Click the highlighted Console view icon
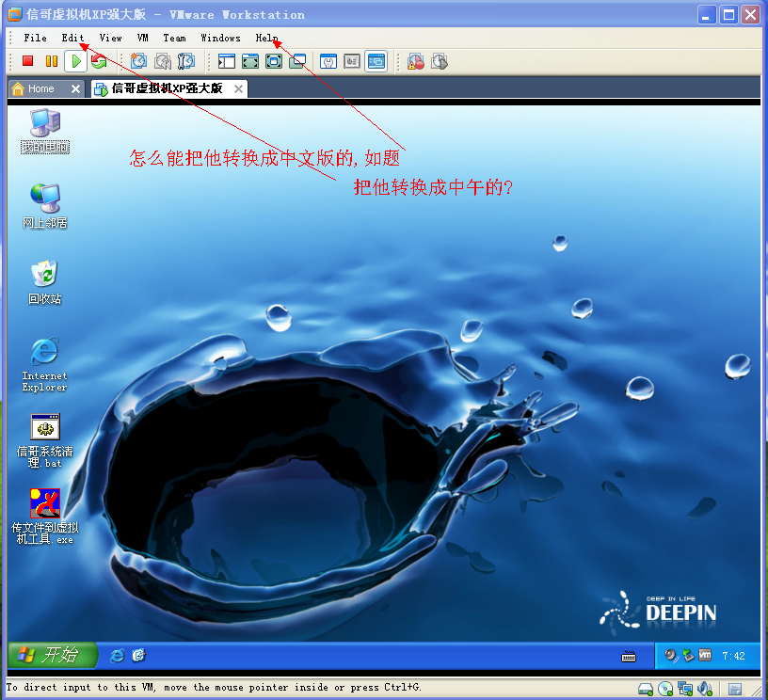 376,61
